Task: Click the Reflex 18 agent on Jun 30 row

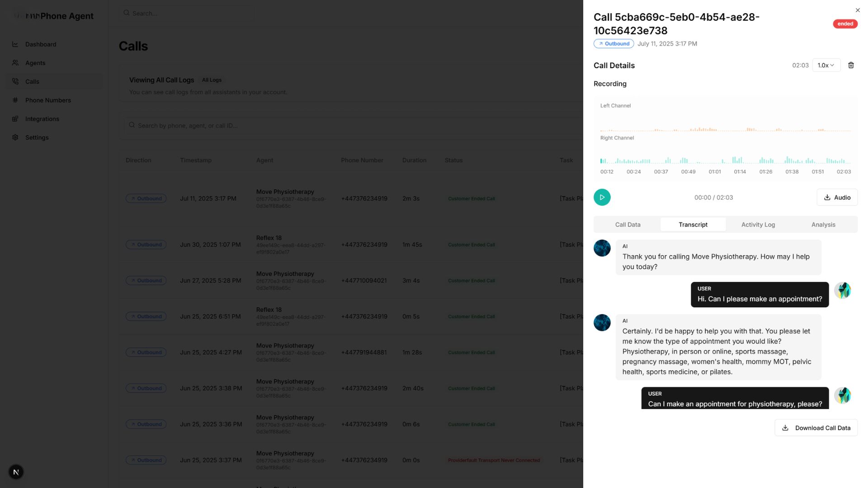Action: pos(269,238)
